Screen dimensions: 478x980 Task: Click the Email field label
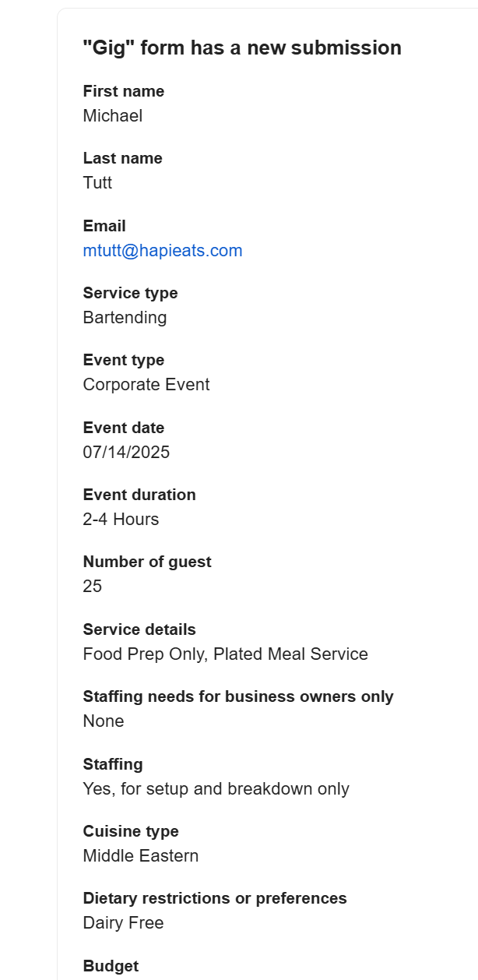[x=104, y=226]
